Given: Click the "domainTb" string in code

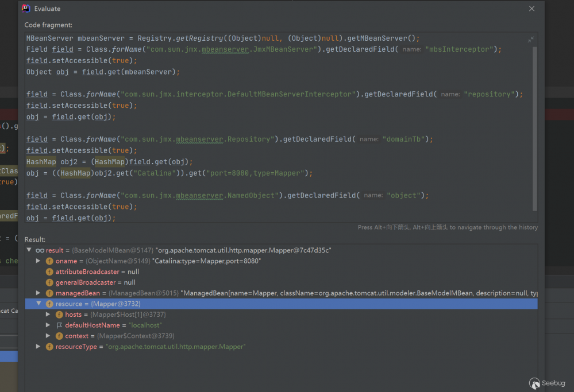Looking at the screenshot, I should (404, 139).
